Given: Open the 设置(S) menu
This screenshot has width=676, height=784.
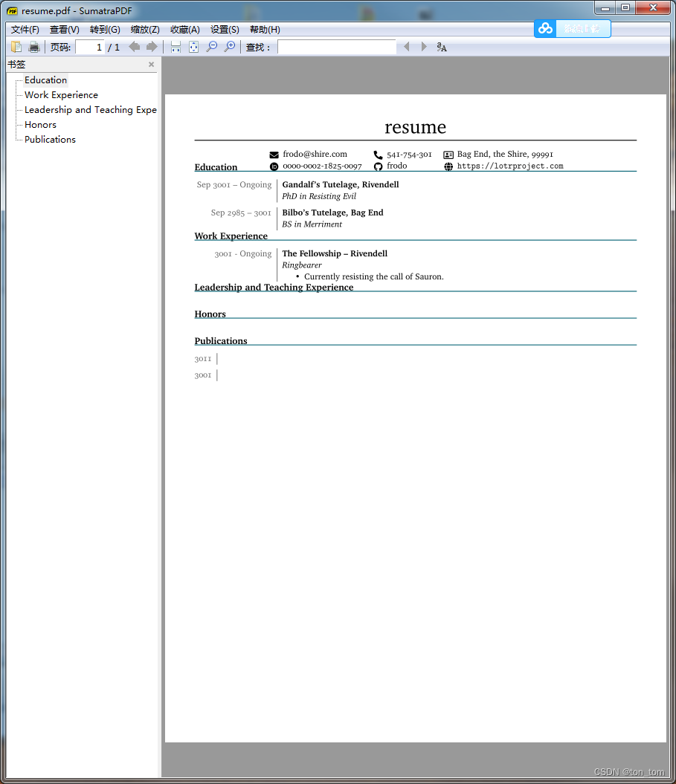Looking at the screenshot, I should [225, 30].
